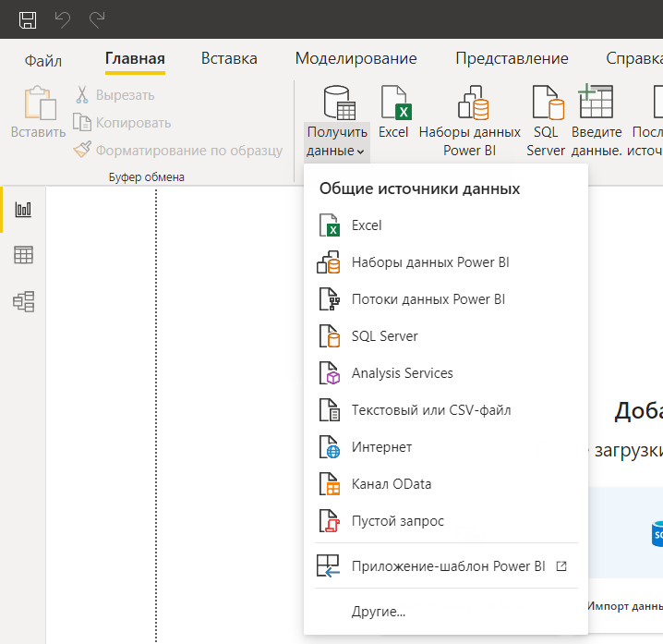The width and height of the screenshot is (663, 644).
Task: Click the Save icon in title bar
Action: (x=28, y=20)
